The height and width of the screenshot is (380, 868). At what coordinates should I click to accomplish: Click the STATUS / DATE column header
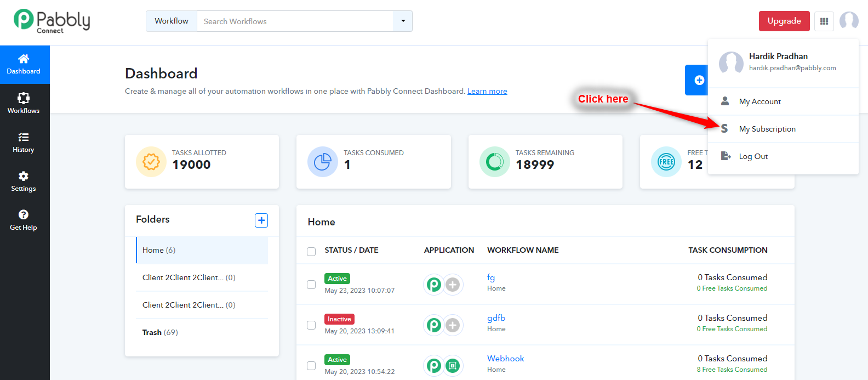pos(351,250)
